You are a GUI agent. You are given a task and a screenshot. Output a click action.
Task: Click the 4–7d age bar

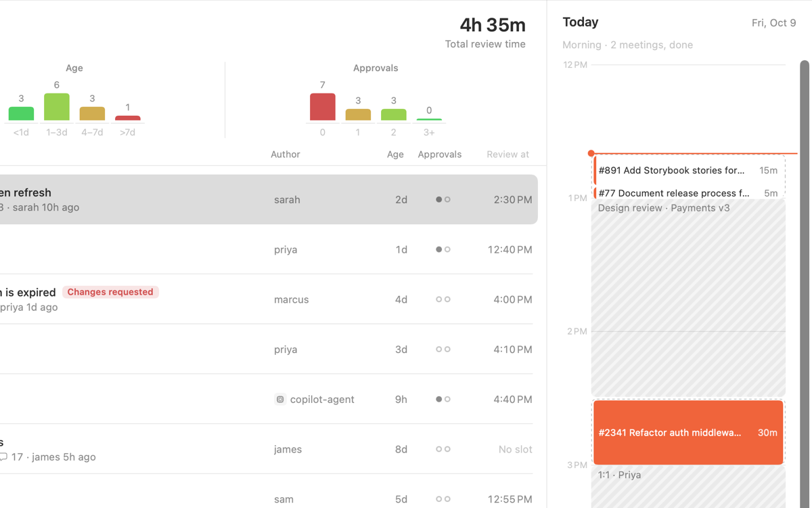tap(92, 114)
